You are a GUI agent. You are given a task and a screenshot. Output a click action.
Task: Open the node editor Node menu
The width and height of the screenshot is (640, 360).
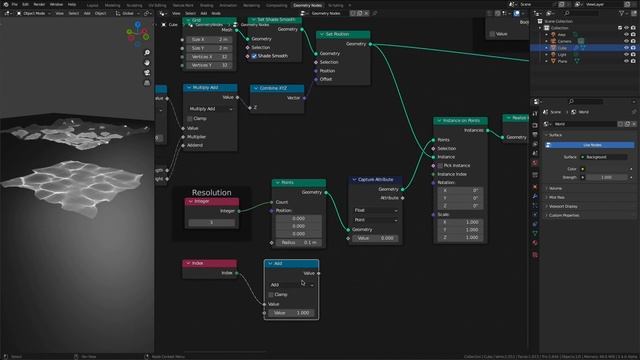(x=216, y=13)
